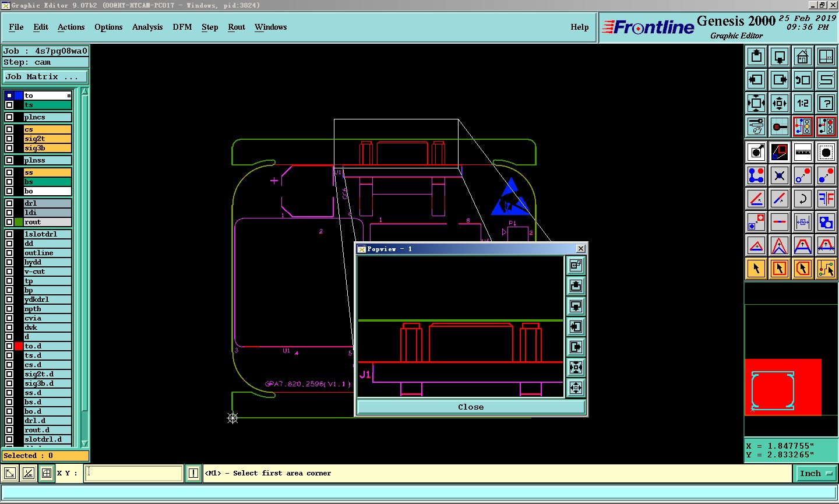This screenshot has height=504, width=839.
Task: Open the File menu
Action: coord(16,27)
